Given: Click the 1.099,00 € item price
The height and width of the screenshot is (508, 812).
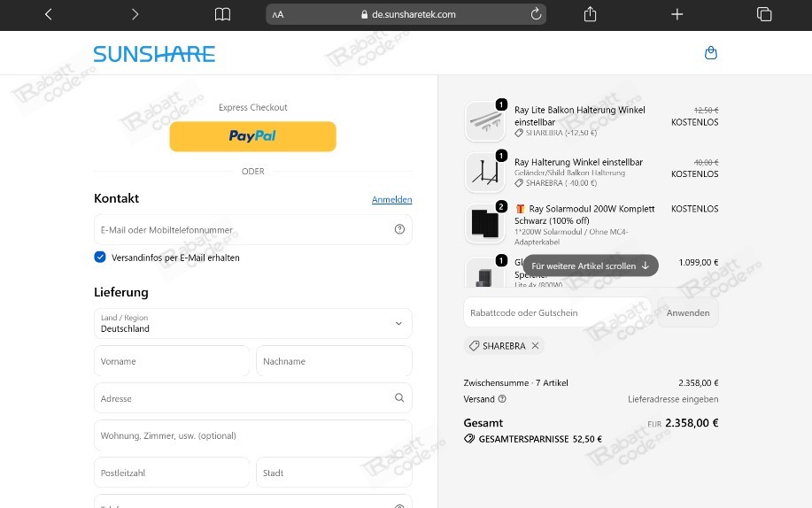Looking at the screenshot, I should (699, 262).
